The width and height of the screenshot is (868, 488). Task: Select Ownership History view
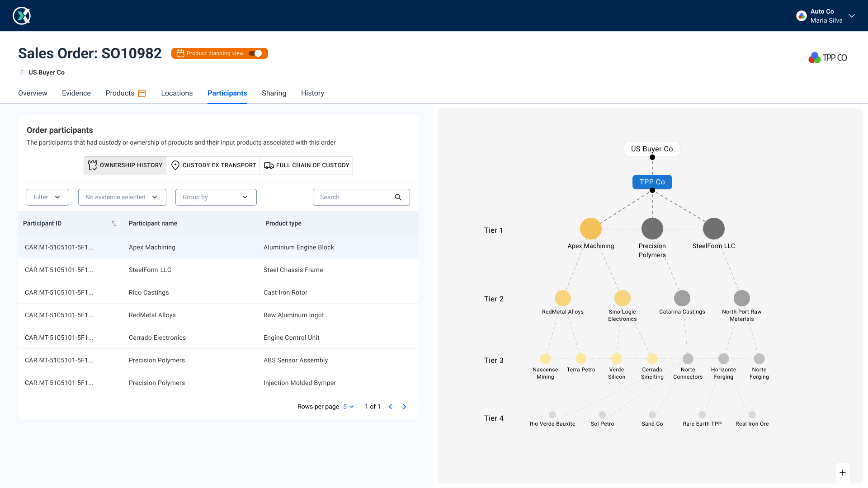tap(125, 165)
